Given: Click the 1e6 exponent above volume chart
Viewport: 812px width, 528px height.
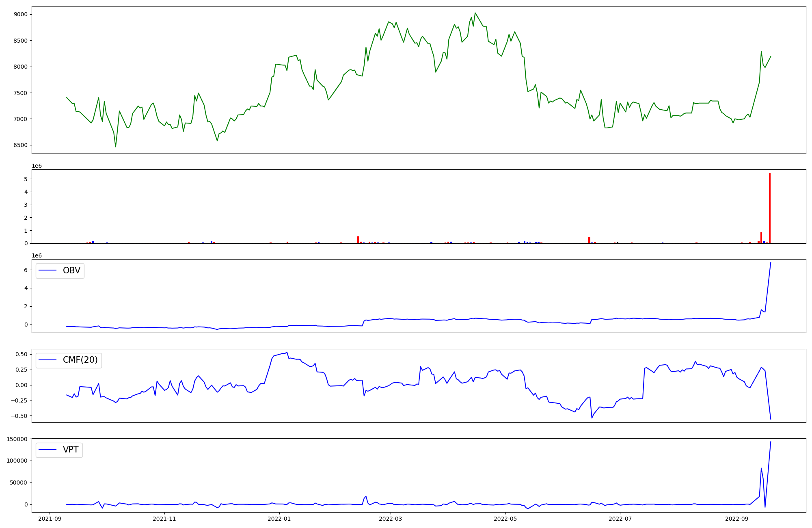Looking at the screenshot, I should 37,166.
